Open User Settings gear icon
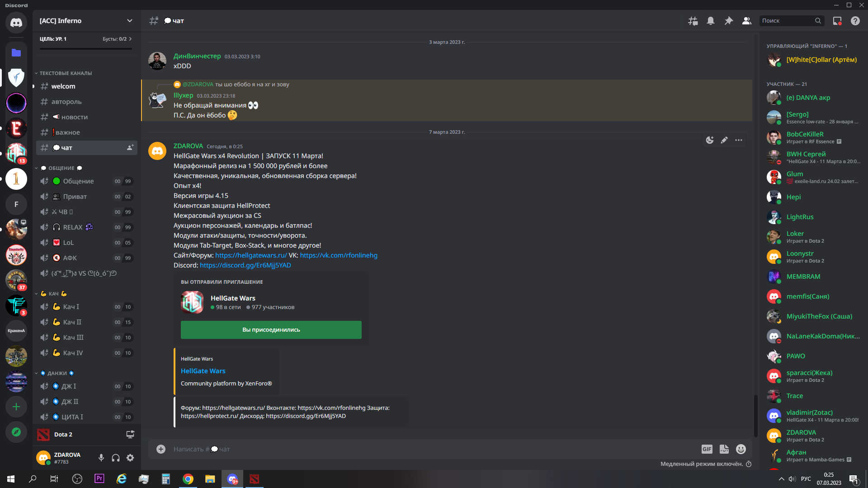 [130, 458]
